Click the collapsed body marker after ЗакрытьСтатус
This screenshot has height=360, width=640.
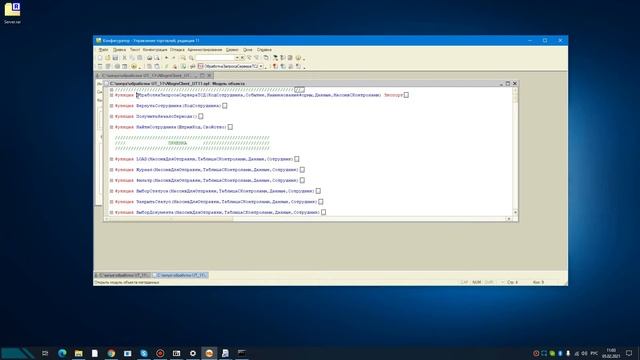[x=320, y=202]
